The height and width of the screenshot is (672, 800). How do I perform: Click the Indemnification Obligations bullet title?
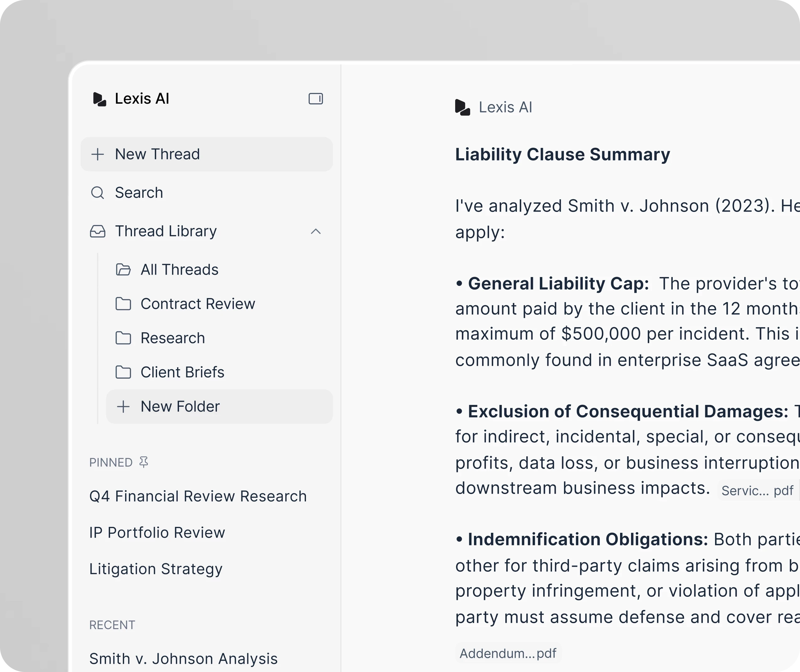(588, 539)
